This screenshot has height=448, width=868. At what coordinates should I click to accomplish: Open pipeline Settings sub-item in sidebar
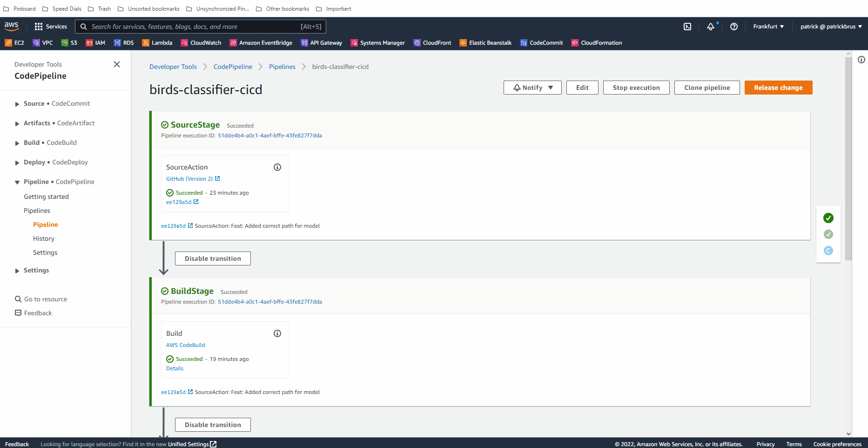click(x=45, y=252)
